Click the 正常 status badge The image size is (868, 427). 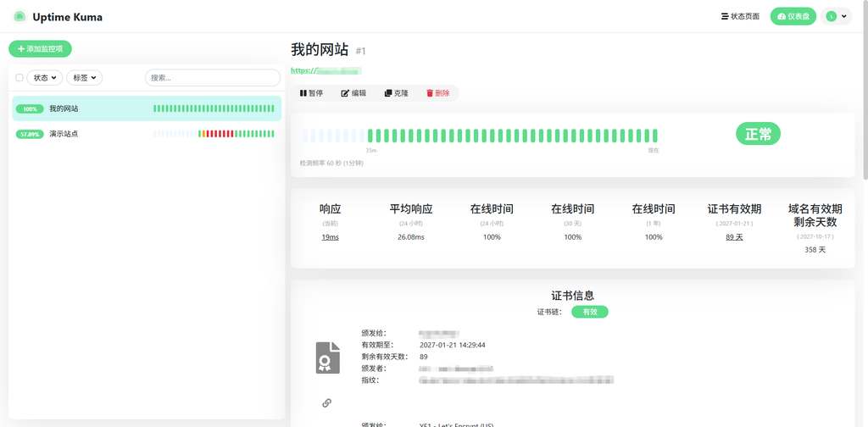758,134
